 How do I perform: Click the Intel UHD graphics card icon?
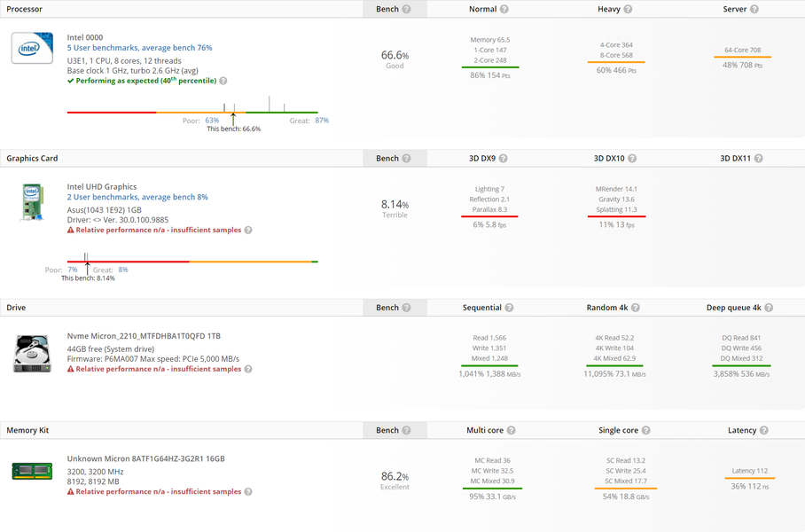(32, 201)
